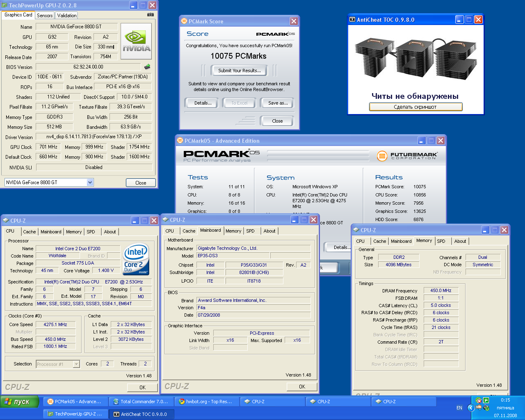Click Submit Your Results button
Screen dimensions: 525x420
(239, 71)
